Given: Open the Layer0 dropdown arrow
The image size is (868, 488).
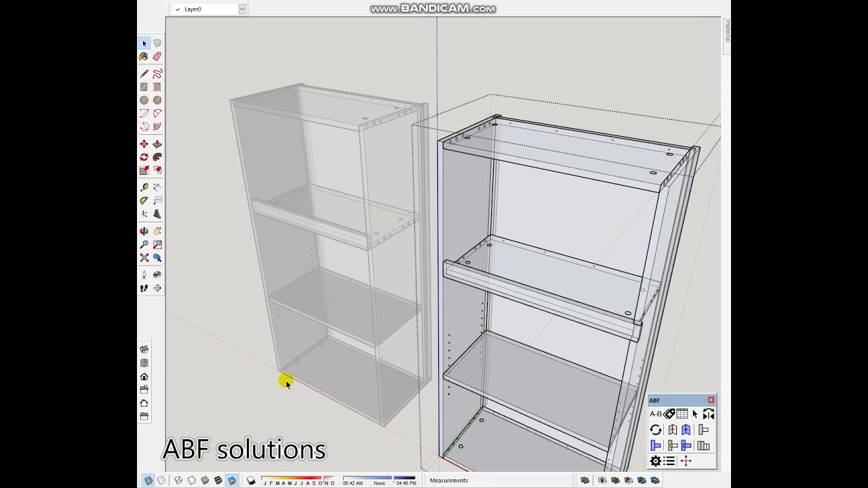Looking at the screenshot, I should point(241,9).
